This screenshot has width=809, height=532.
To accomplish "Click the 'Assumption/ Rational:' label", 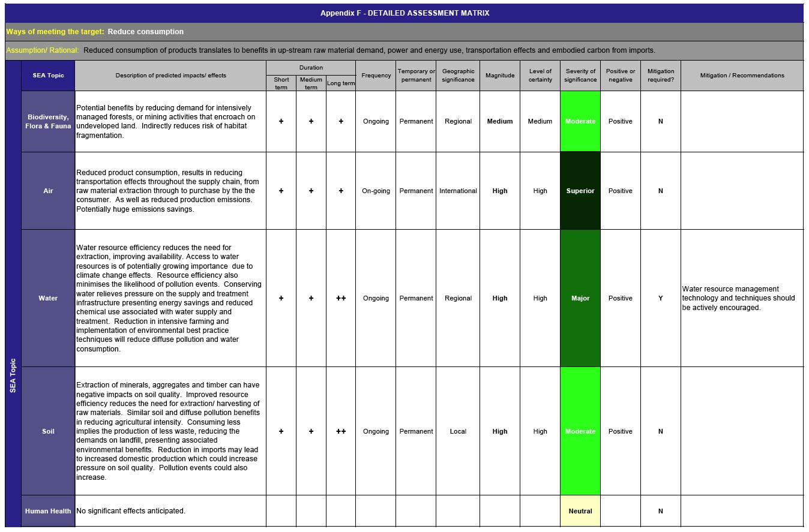I will point(43,50).
